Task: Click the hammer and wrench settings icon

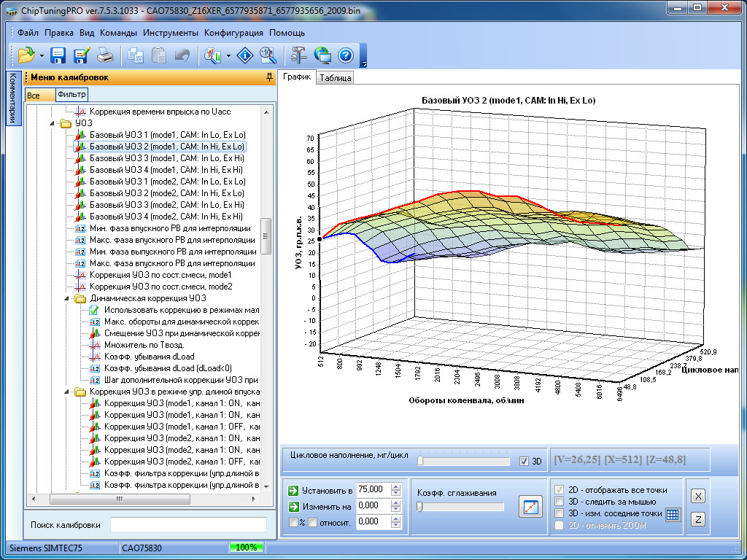Action: (299, 55)
